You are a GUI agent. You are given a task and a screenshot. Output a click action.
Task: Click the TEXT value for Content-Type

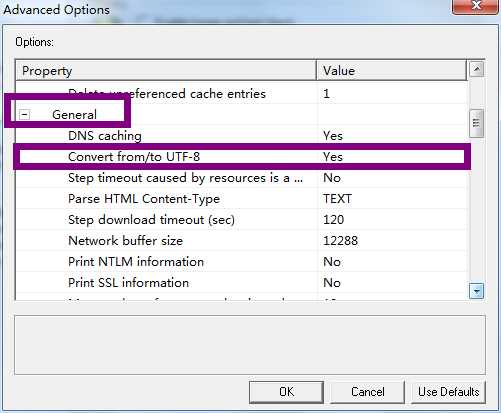[x=337, y=199]
